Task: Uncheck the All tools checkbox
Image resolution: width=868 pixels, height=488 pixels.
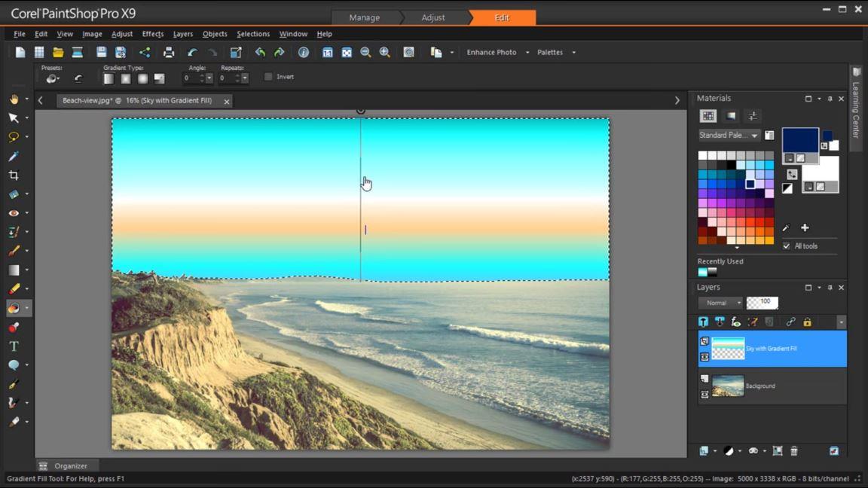Action: (787, 246)
